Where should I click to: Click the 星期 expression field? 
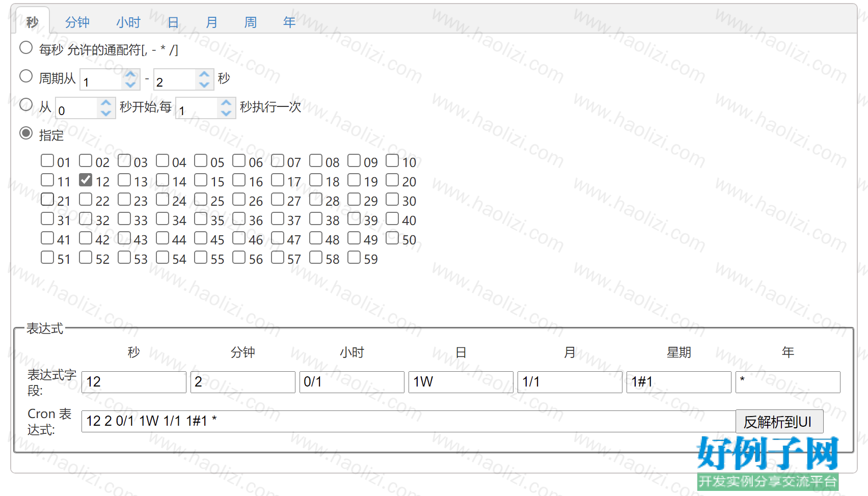679,382
